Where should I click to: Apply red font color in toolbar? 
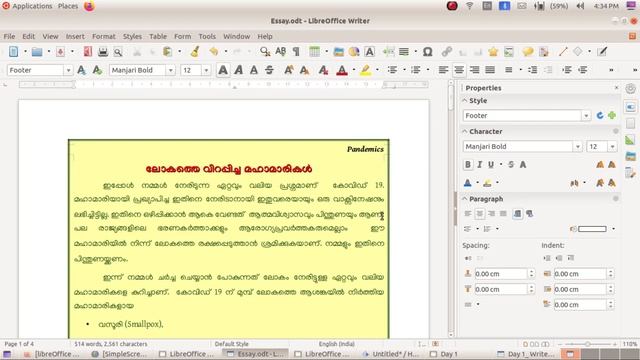pyautogui.click(x=342, y=70)
